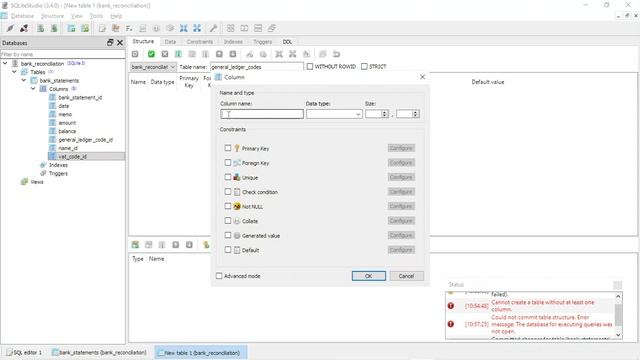Switch to the Data tab
This screenshot has height=360, width=640.
170,42
